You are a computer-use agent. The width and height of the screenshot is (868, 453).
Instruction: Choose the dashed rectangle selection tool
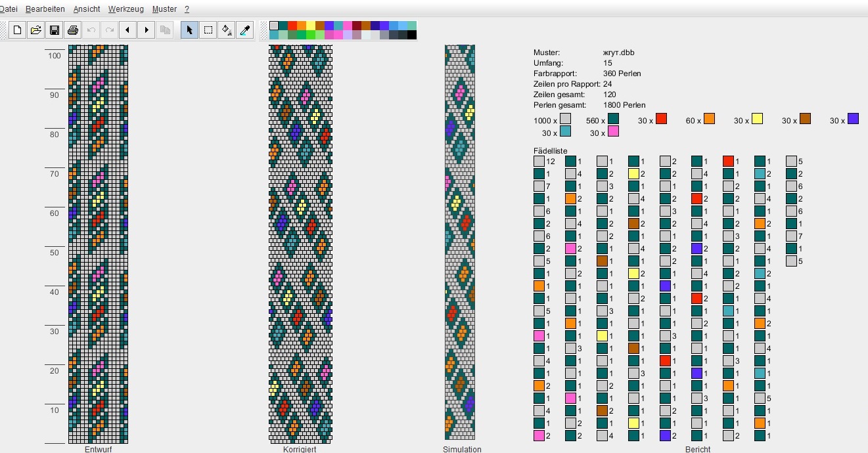click(x=208, y=30)
